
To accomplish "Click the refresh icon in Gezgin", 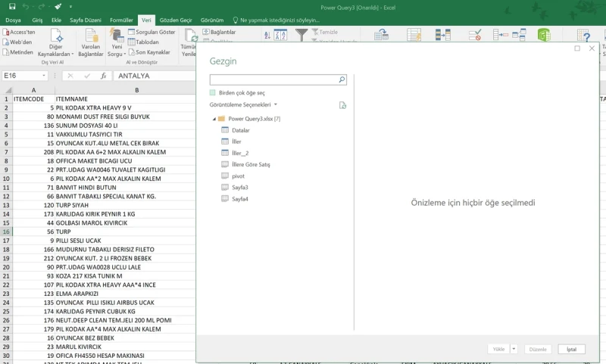I will 342,105.
